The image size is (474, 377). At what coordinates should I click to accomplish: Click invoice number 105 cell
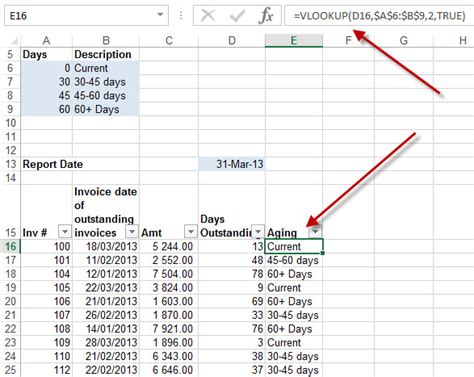click(x=46, y=287)
